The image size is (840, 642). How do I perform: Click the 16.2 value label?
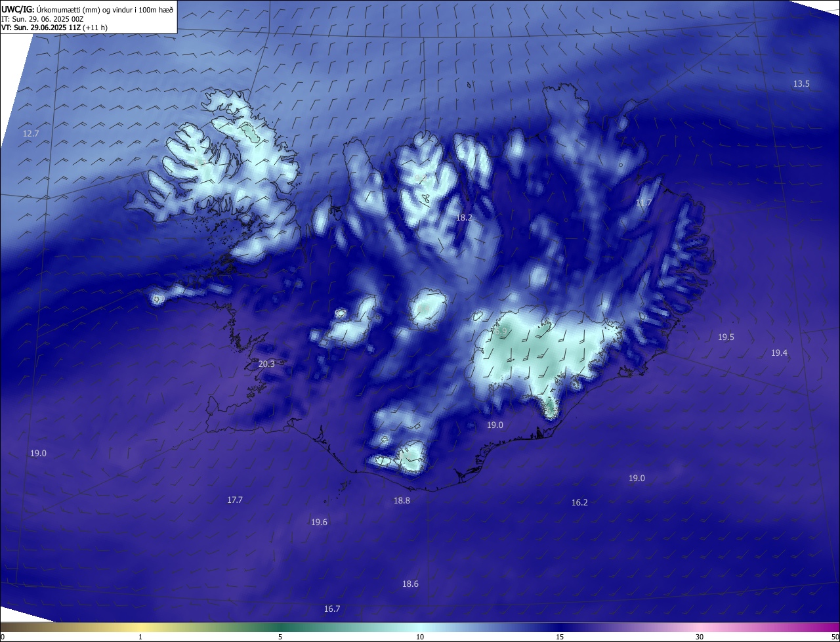point(579,502)
